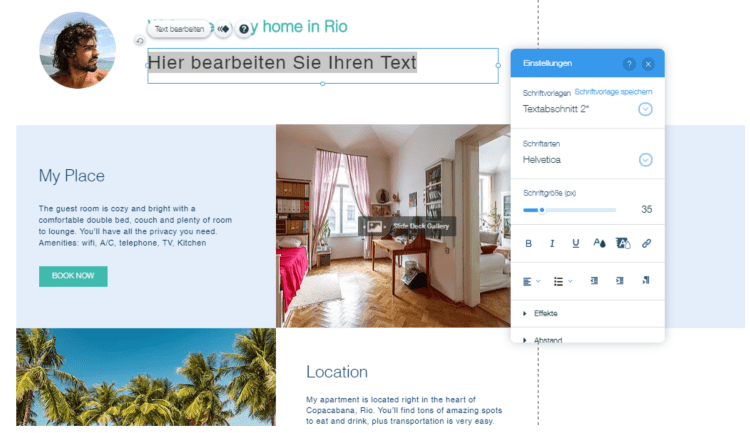Open the Schriftvorlagen dropdown for Textabschnitt 2
Screen dimensions: 750x433
[x=645, y=108]
